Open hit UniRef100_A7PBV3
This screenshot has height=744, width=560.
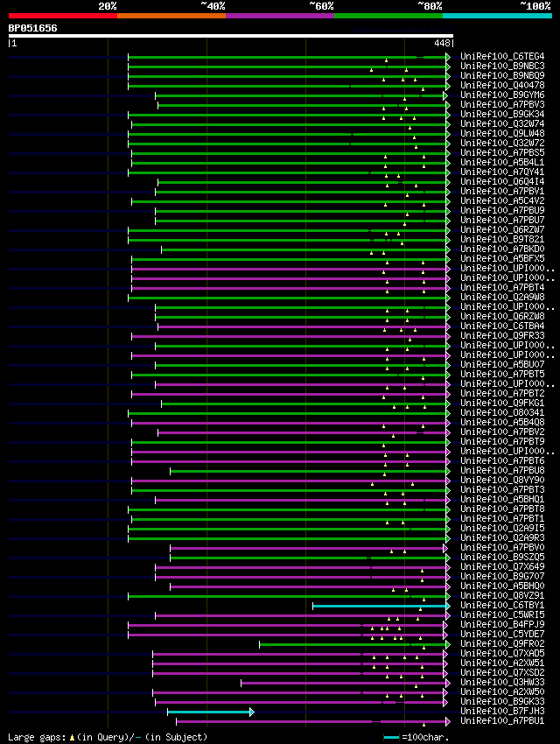(502, 104)
